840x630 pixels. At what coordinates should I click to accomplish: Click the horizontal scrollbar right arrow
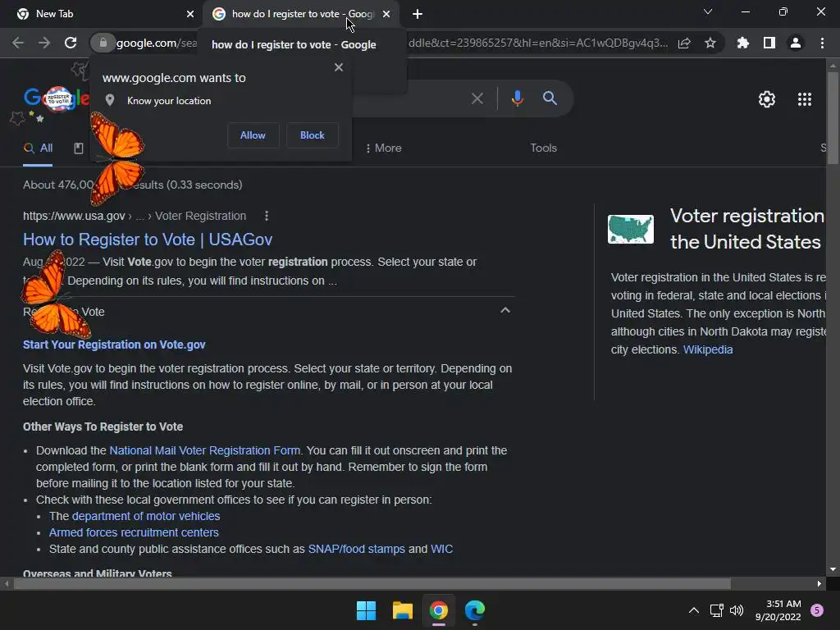pos(819,584)
